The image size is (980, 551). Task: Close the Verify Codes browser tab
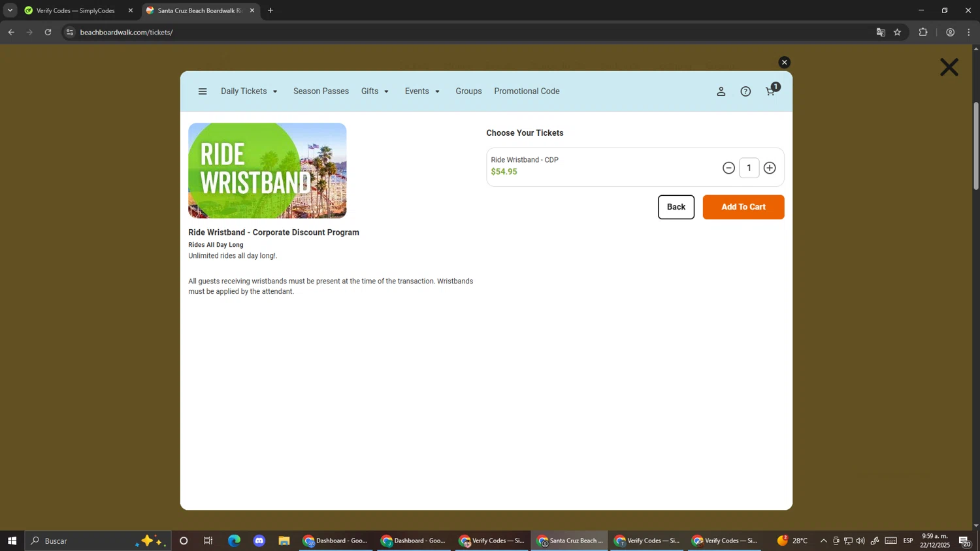[130, 10]
